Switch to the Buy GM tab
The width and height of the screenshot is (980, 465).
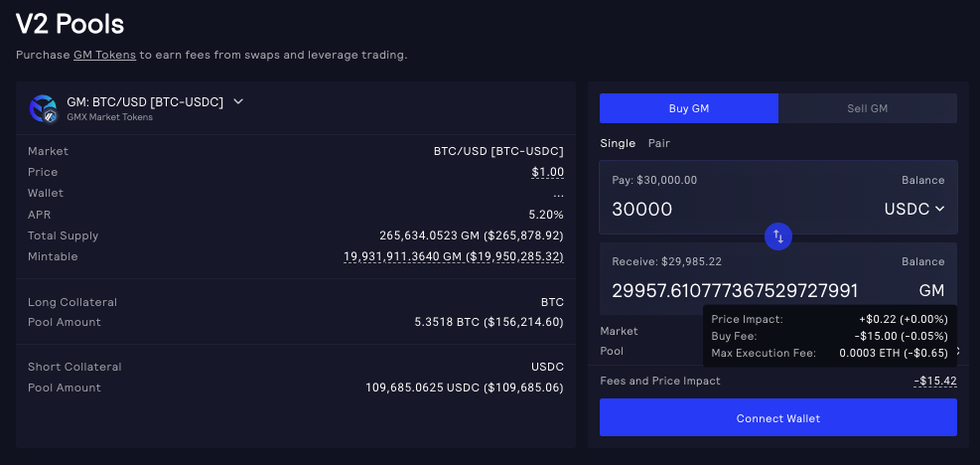tap(689, 108)
